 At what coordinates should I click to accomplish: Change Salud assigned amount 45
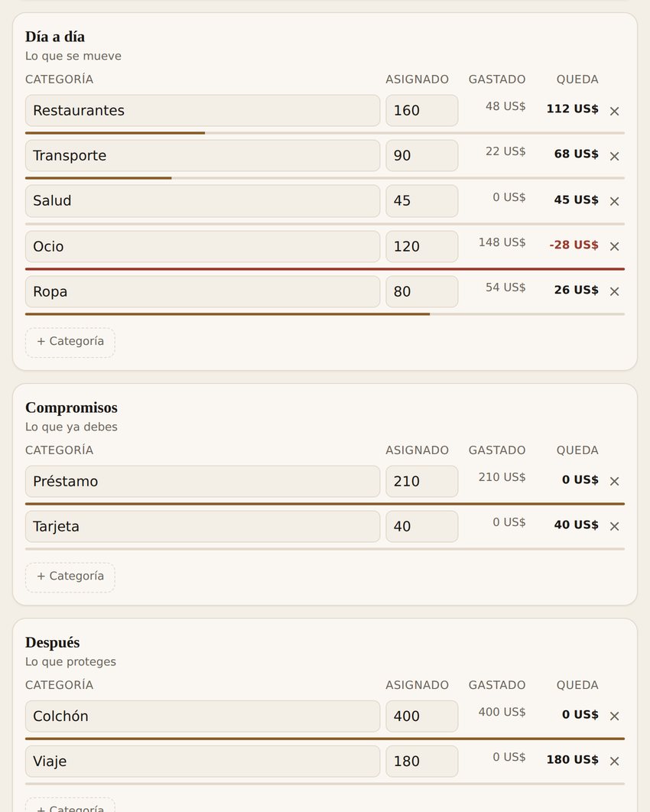coord(421,200)
